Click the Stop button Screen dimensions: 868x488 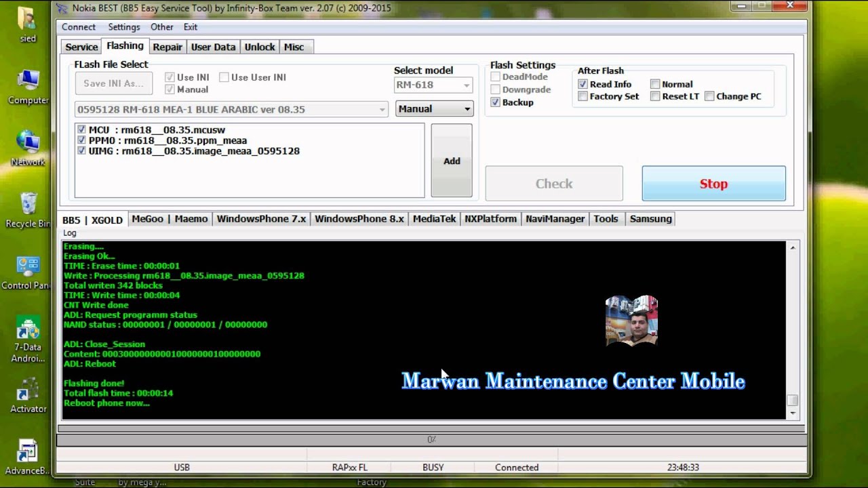click(713, 184)
